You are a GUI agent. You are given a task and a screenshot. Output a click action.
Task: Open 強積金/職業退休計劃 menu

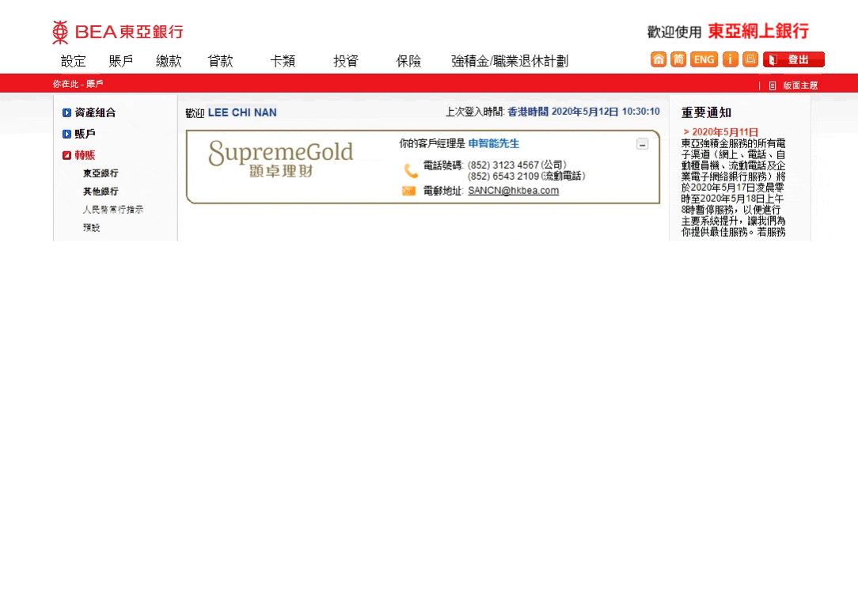pyautogui.click(x=510, y=61)
